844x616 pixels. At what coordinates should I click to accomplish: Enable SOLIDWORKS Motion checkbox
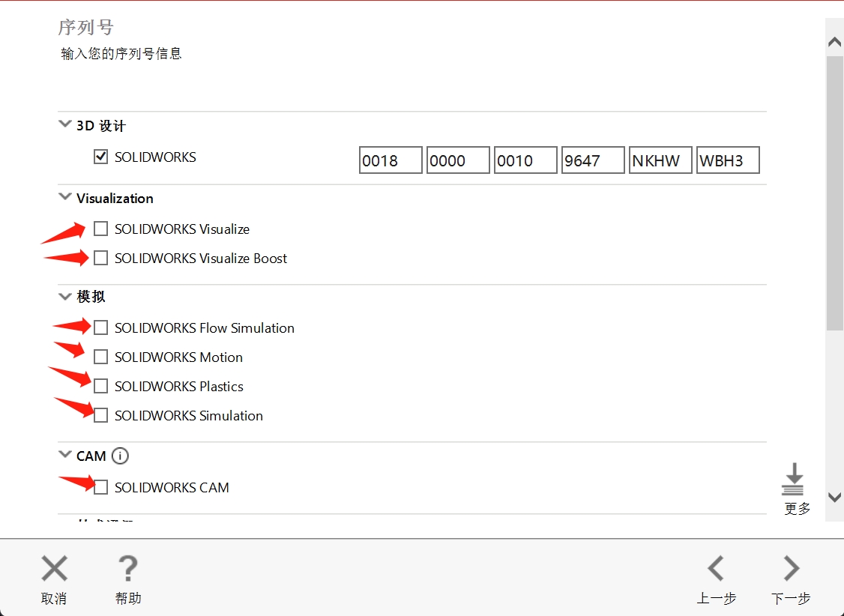100,357
